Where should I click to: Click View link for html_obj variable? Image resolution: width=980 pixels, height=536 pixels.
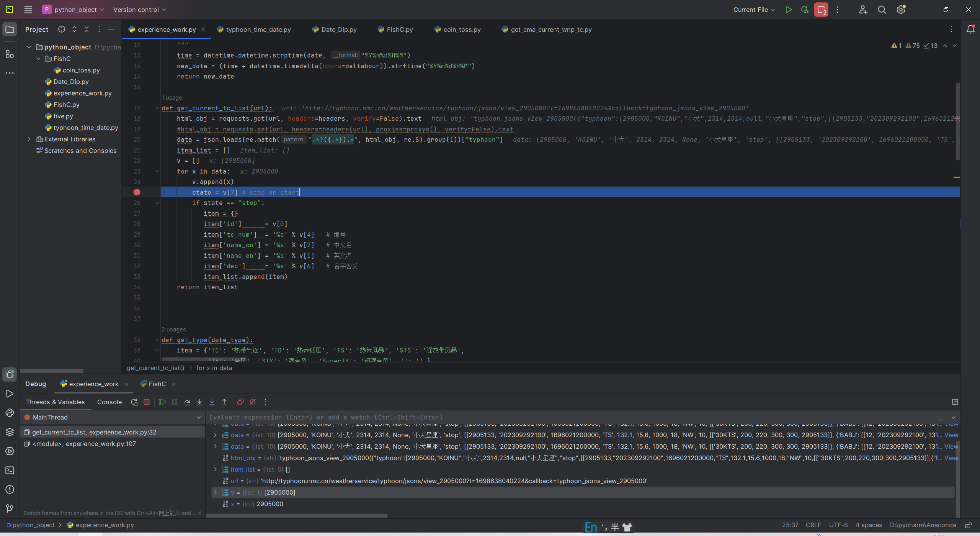951,458
